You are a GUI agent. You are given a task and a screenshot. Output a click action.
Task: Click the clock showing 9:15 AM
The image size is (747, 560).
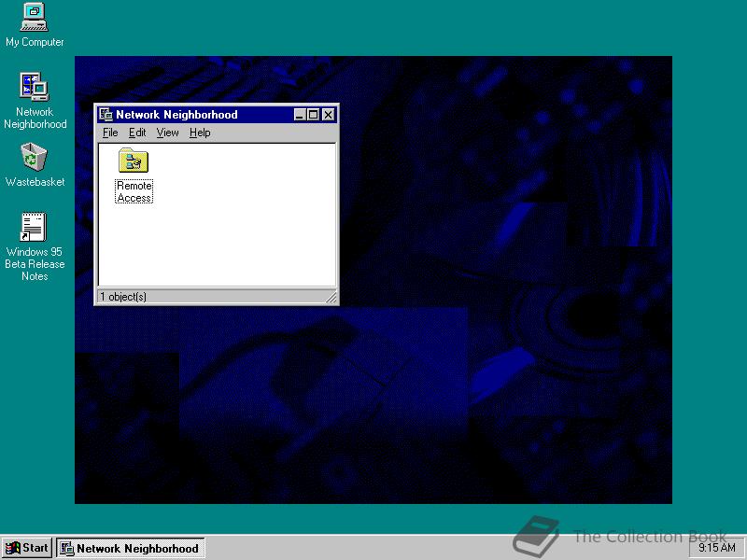(x=715, y=548)
